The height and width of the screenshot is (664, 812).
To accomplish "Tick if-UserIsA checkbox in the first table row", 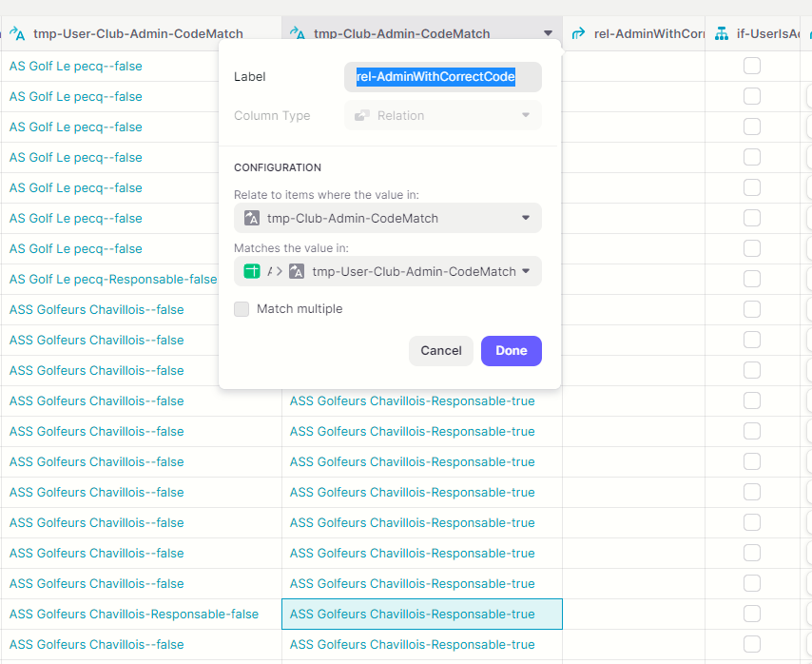I will (752, 66).
